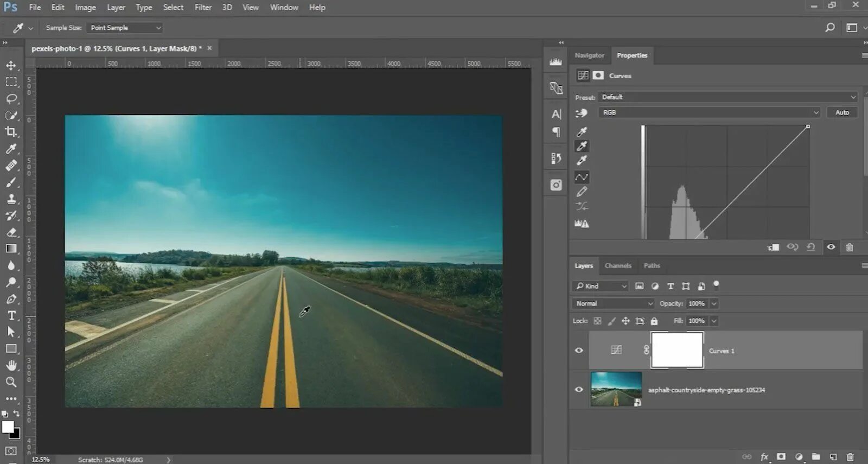This screenshot has width=868, height=464.
Task: Select the Horizontal Type tool
Action: coord(11,315)
